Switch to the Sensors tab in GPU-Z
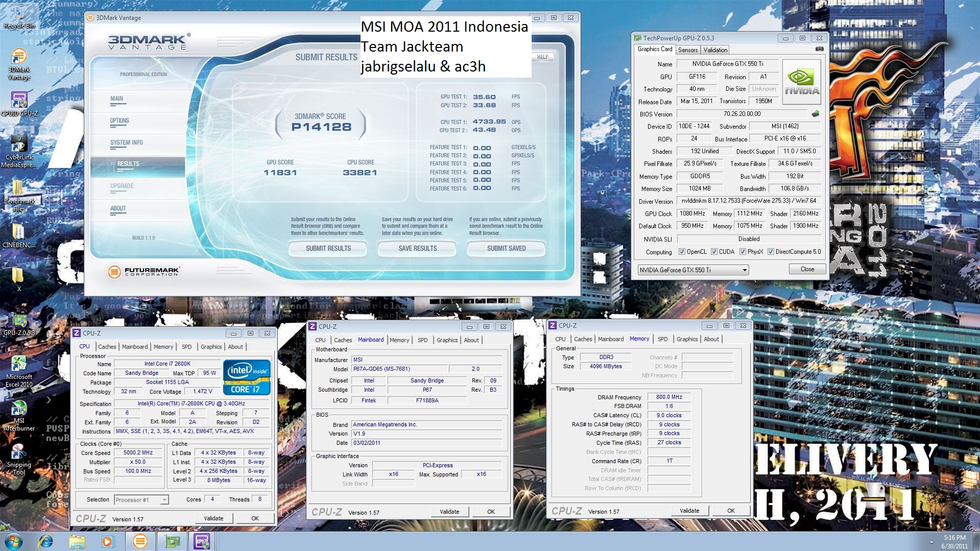Viewport: 980px width, 551px height. 687,50
